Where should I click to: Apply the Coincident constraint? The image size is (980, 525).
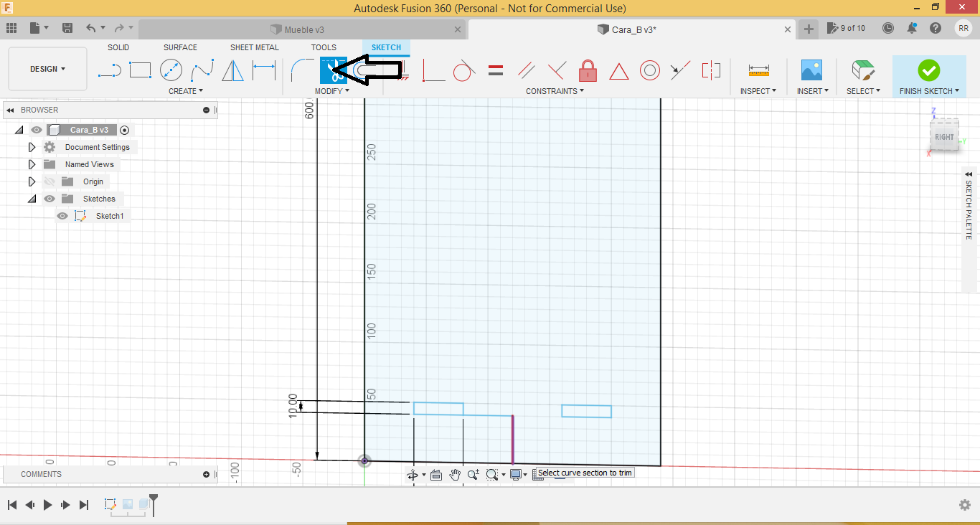click(433, 70)
